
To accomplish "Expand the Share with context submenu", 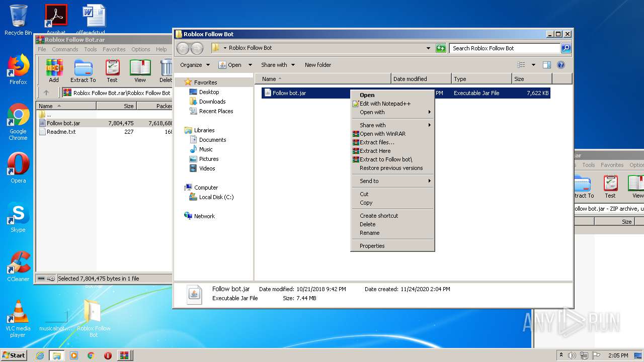I will [392, 125].
